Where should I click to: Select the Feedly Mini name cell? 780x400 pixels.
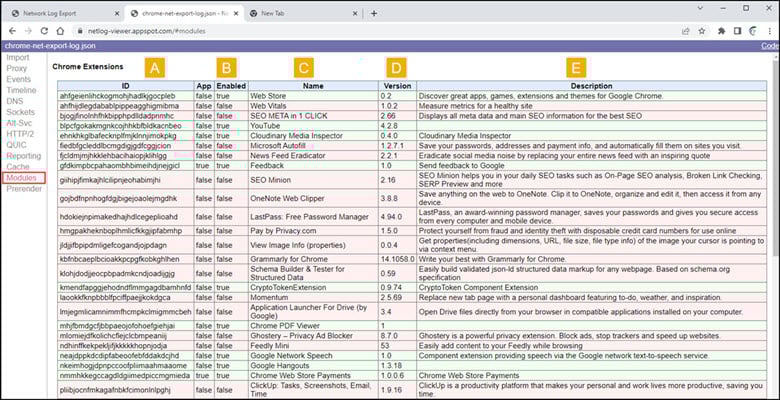[x=313, y=346]
